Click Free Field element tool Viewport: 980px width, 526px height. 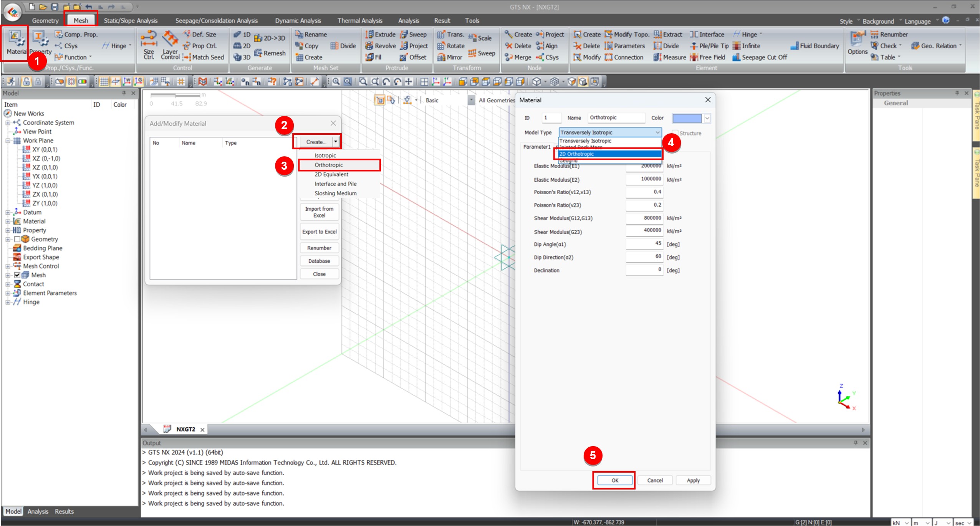click(708, 57)
